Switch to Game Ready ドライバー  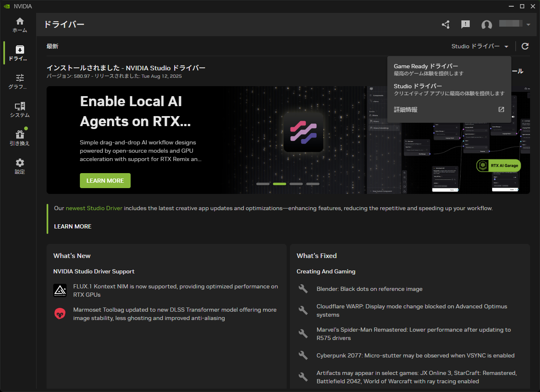(426, 66)
